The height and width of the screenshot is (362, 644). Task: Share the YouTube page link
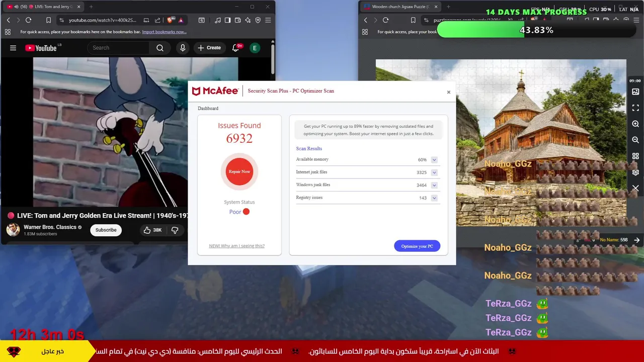(157, 20)
